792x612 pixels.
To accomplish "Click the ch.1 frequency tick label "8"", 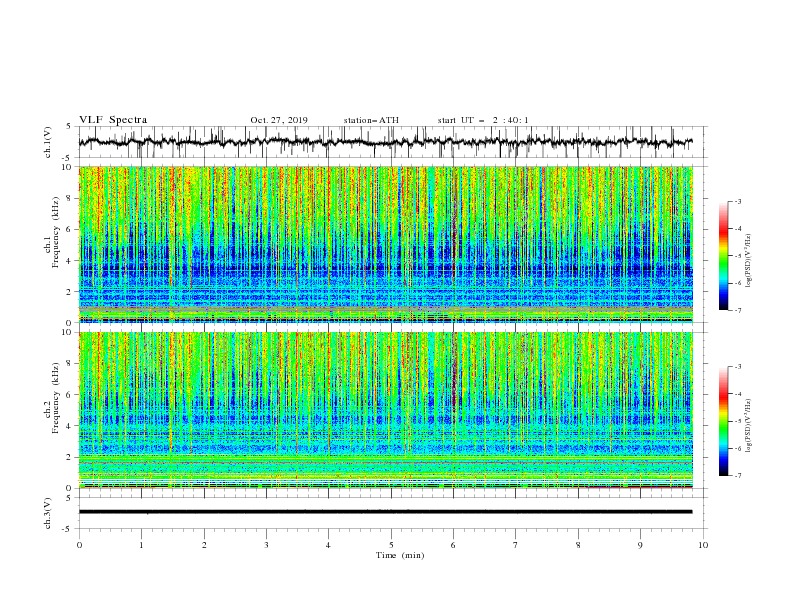I will [x=69, y=198].
